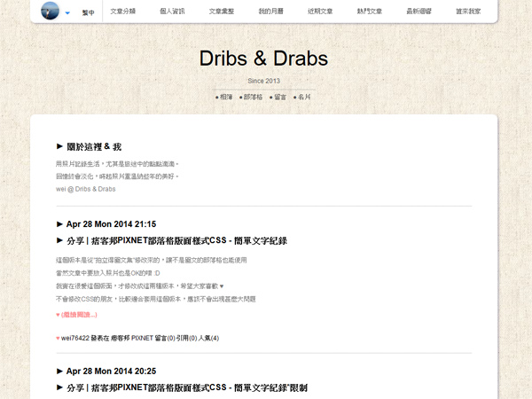Click the Apr 28 Mon 2014 20:25 date
Image resolution: width=532 pixels, height=399 pixels.
[112, 372]
